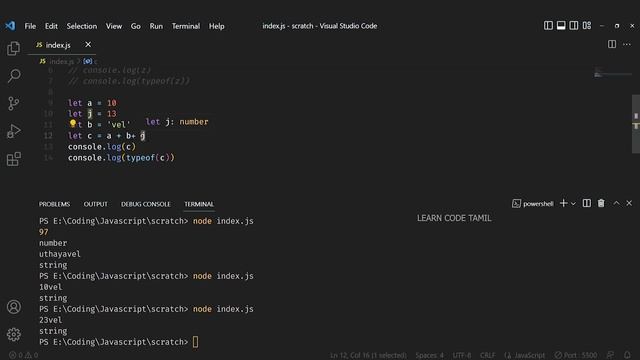Click the Visual Studio Code logo icon

click(x=10, y=26)
